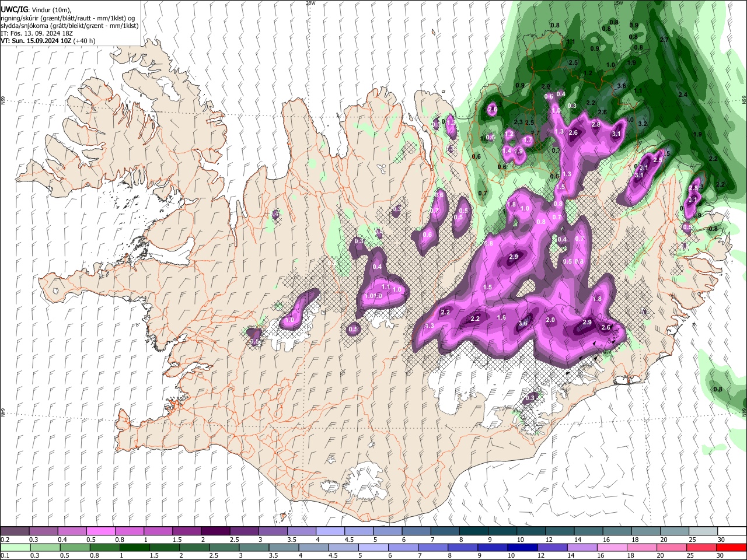Pick the royal blue swatch starting at 8, lower scale

click(463, 547)
